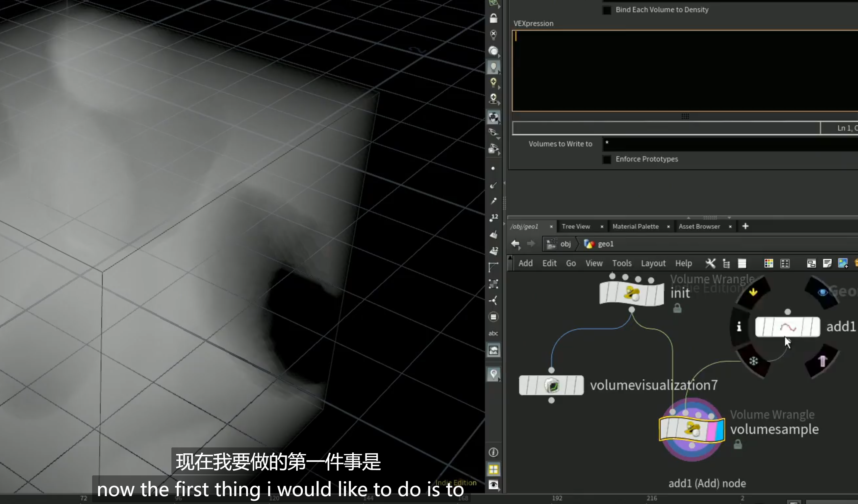Select the disable lighting crossed bulb icon
This screenshot has width=858, height=504.
coord(493,35)
